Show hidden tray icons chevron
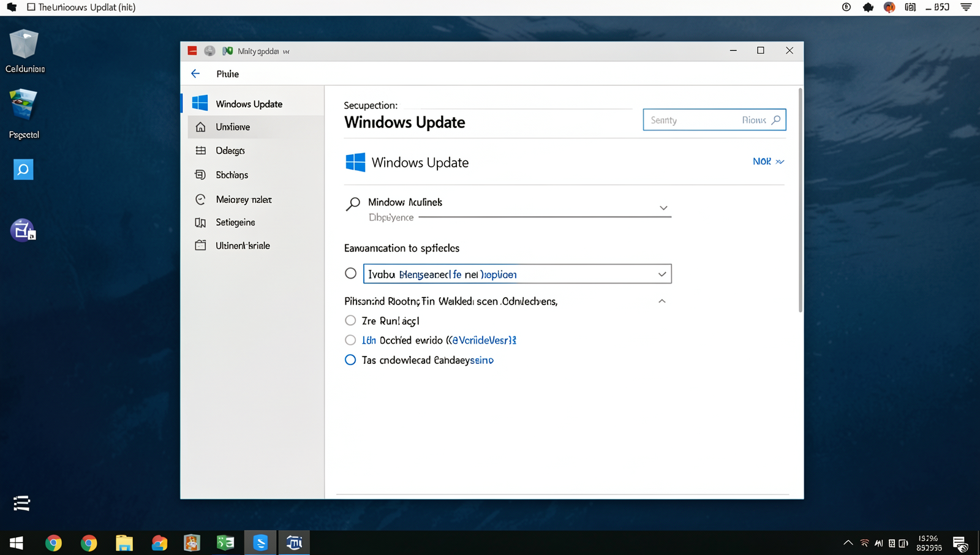The width and height of the screenshot is (980, 555). point(848,543)
